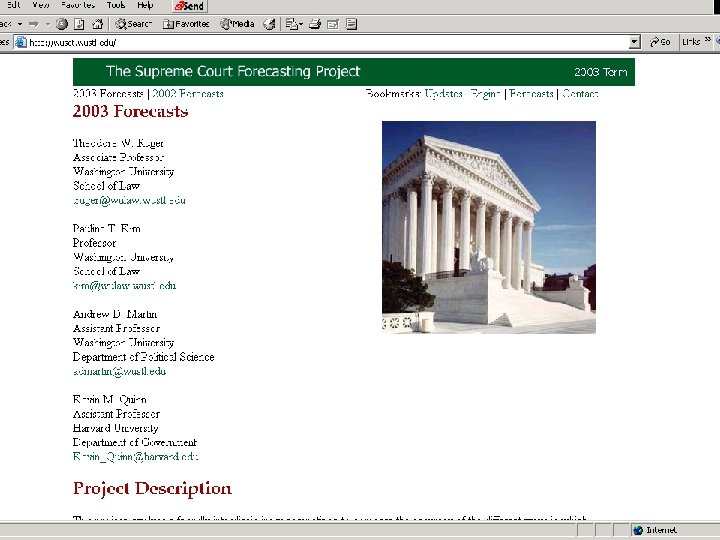Jump to the Forecasts bookmark link
Screen dimensions: 720x540
point(531,94)
